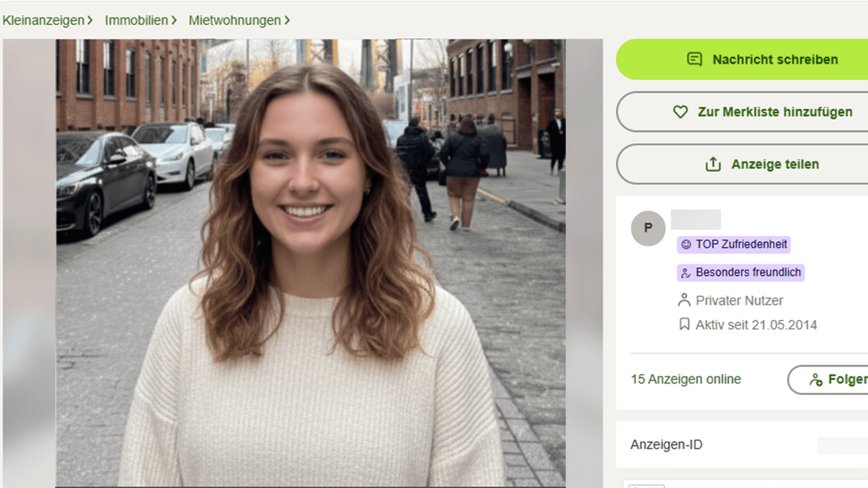
Task: Open the seller avatar with letter P
Action: 648,228
